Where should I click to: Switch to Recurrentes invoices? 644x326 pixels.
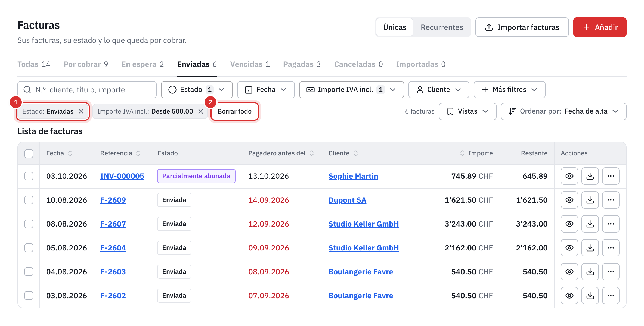[x=442, y=27]
